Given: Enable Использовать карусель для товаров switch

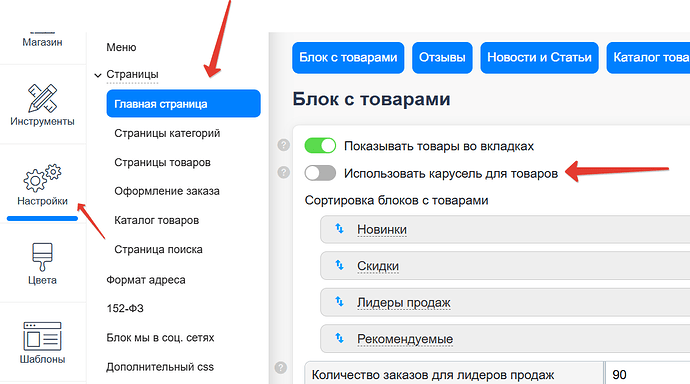Looking at the screenshot, I should (320, 173).
